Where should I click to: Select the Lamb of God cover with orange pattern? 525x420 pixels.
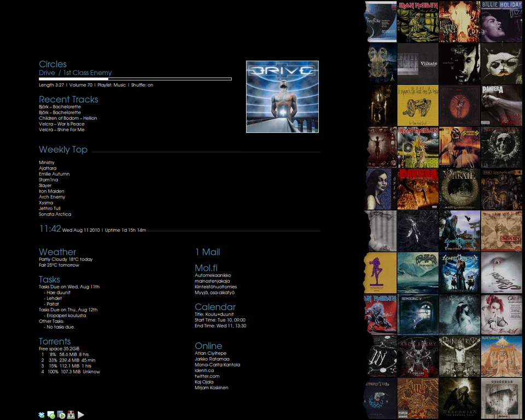click(418, 398)
